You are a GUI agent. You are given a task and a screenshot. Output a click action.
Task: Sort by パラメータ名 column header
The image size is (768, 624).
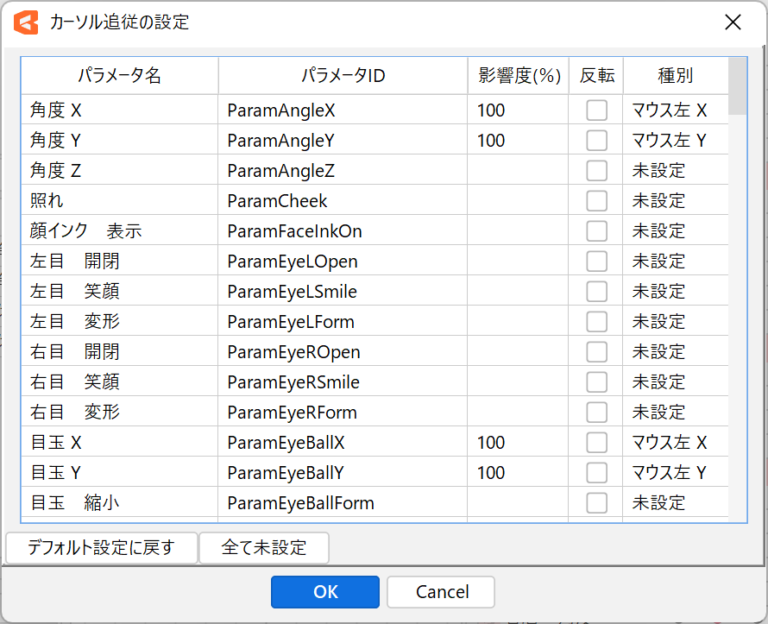[x=119, y=76]
